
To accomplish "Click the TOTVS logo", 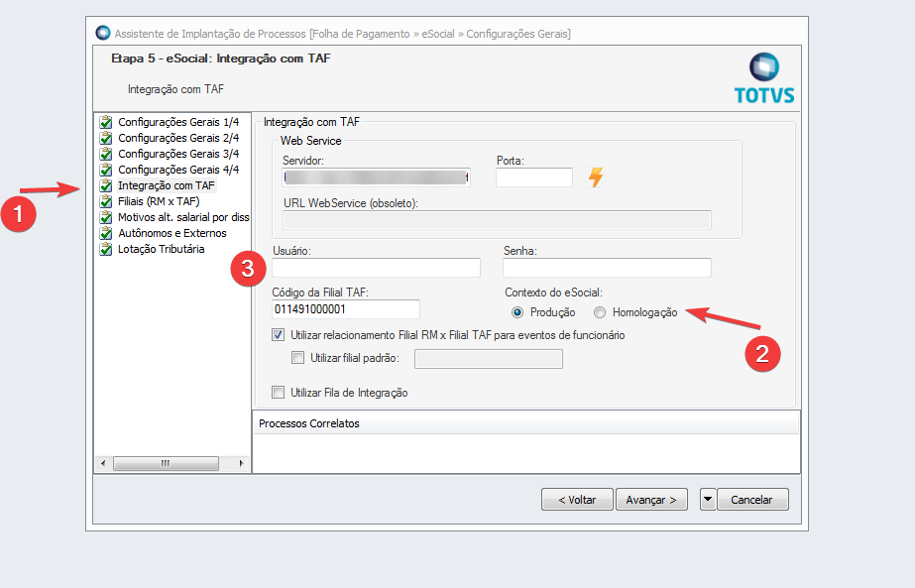I will [x=764, y=78].
